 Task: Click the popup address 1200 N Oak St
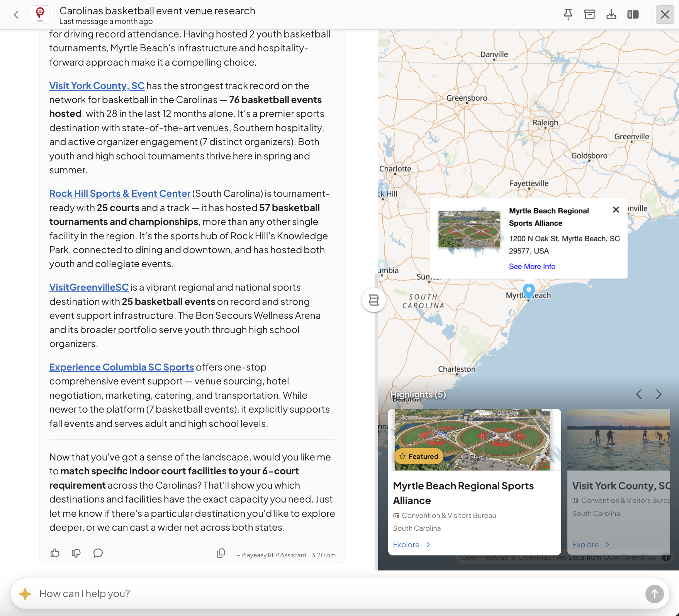pyautogui.click(x=564, y=245)
